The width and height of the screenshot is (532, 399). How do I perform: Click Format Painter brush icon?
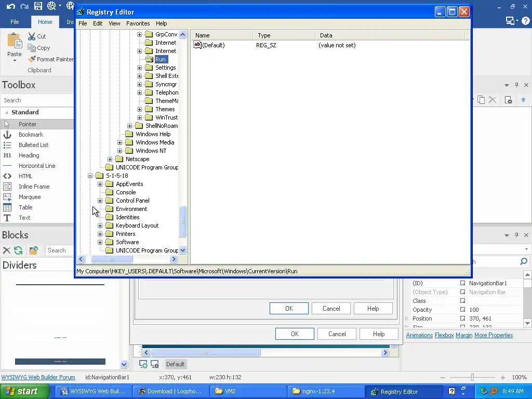pos(32,59)
